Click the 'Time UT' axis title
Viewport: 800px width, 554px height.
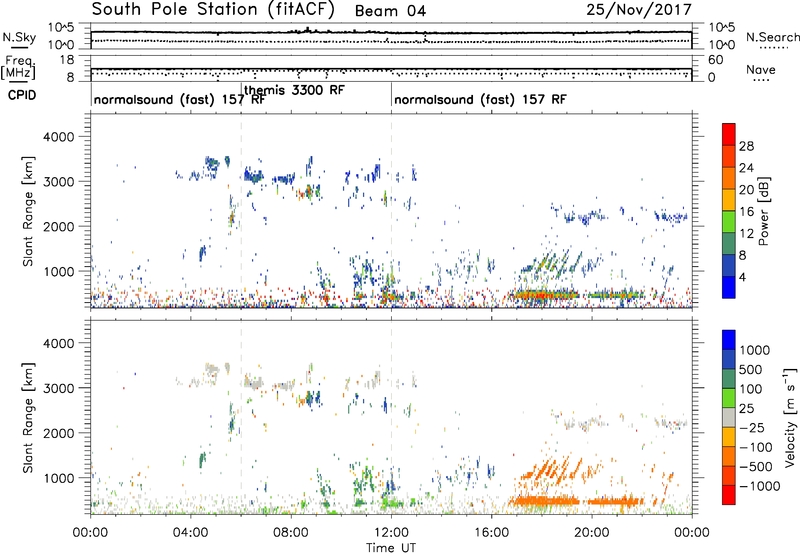click(391, 548)
